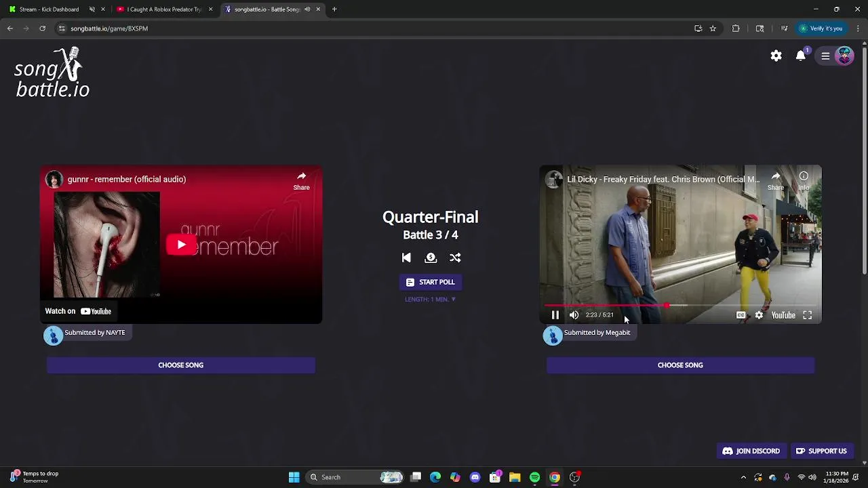
Task: Open Windows Start menu
Action: 294,477
